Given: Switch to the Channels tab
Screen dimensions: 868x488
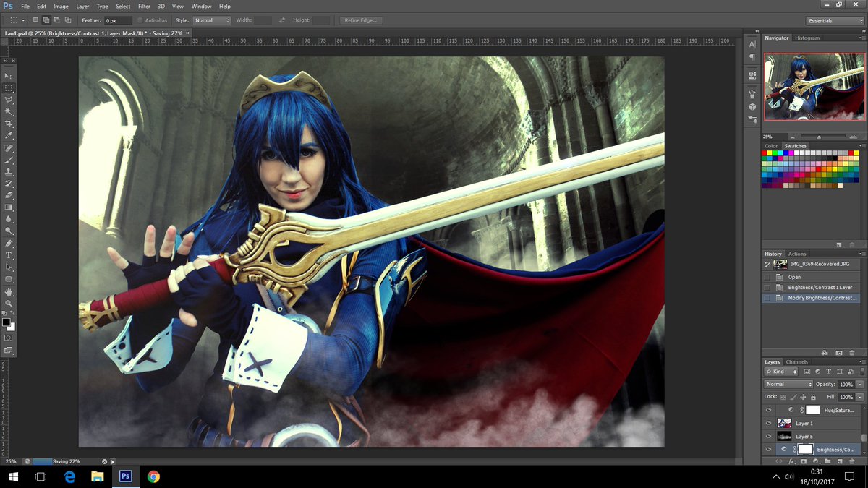Looking at the screenshot, I should (796, 361).
